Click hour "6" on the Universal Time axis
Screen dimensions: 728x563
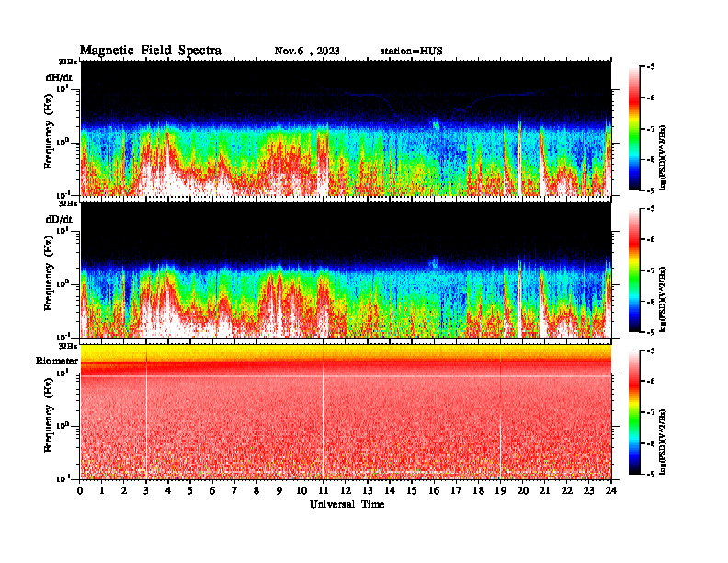tap(212, 490)
